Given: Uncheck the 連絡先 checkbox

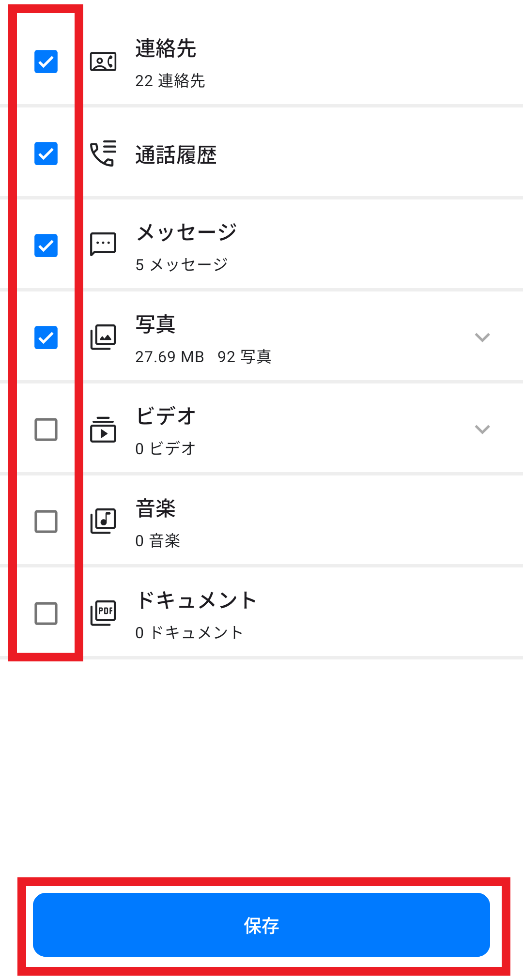Looking at the screenshot, I should click(x=46, y=61).
